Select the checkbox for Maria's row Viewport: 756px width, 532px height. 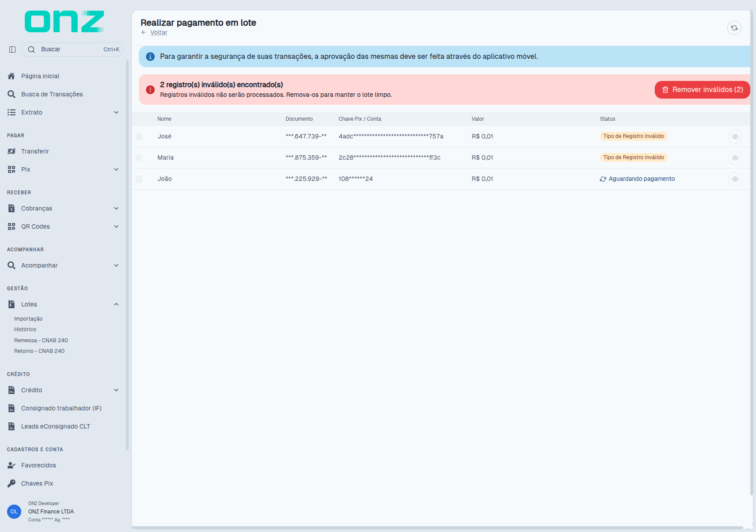pyautogui.click(x=139, y=158)
